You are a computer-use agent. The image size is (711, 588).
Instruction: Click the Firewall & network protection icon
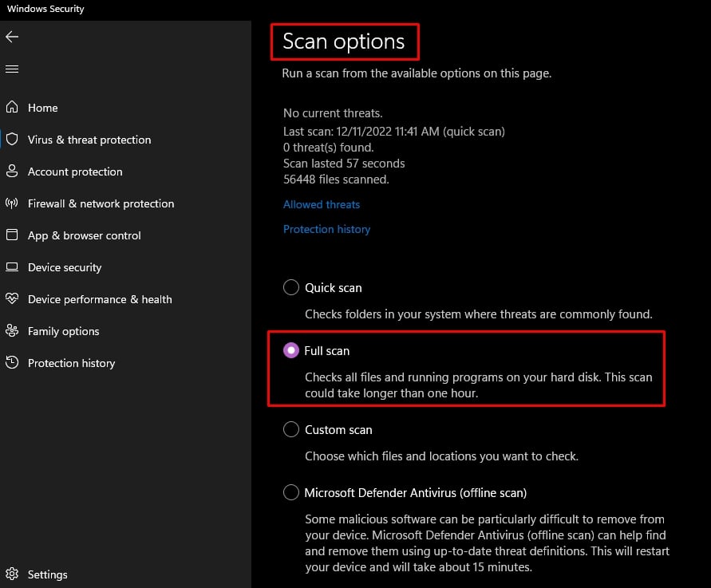12,203
